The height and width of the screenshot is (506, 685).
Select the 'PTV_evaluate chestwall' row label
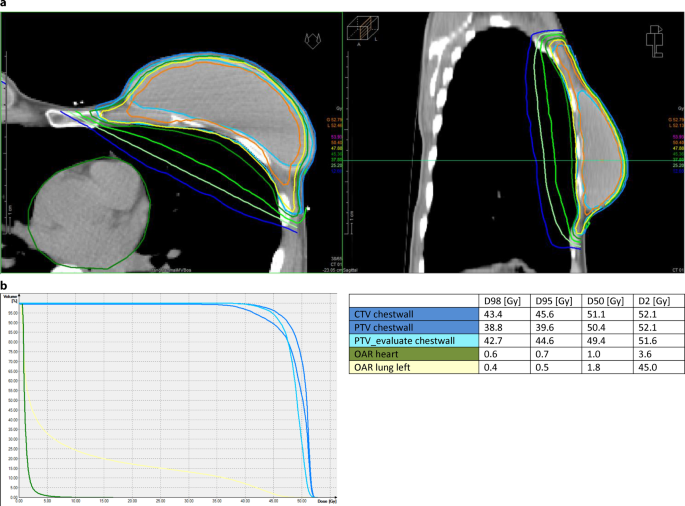click(x=414, y=340)
